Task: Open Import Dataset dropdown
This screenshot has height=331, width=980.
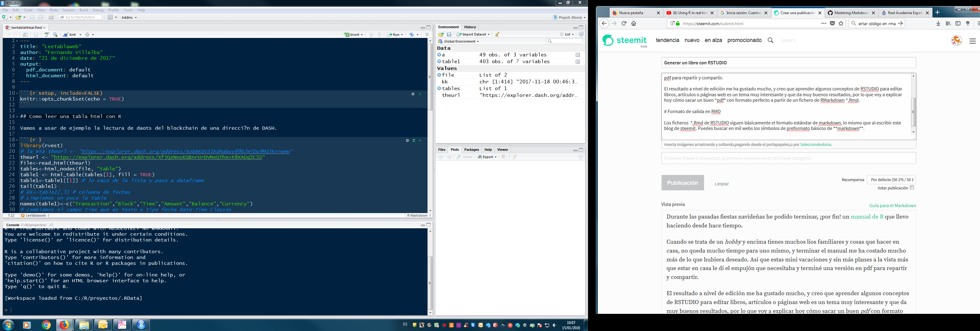Action: pos(473,34)
